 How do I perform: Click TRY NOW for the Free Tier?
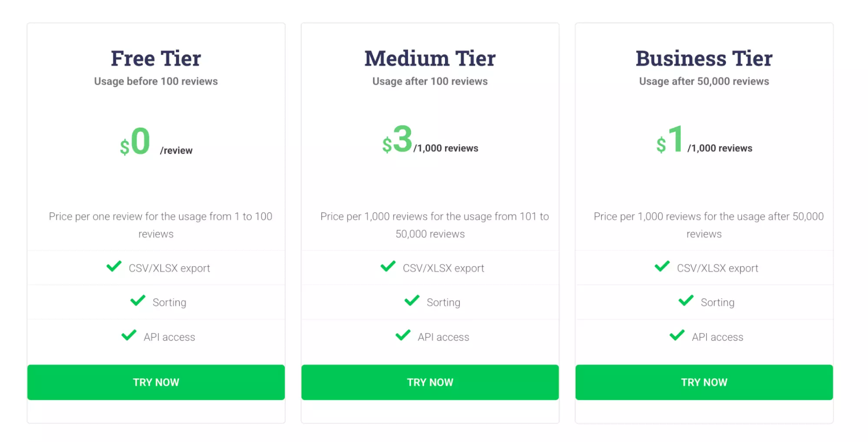(x=156, y=382)
